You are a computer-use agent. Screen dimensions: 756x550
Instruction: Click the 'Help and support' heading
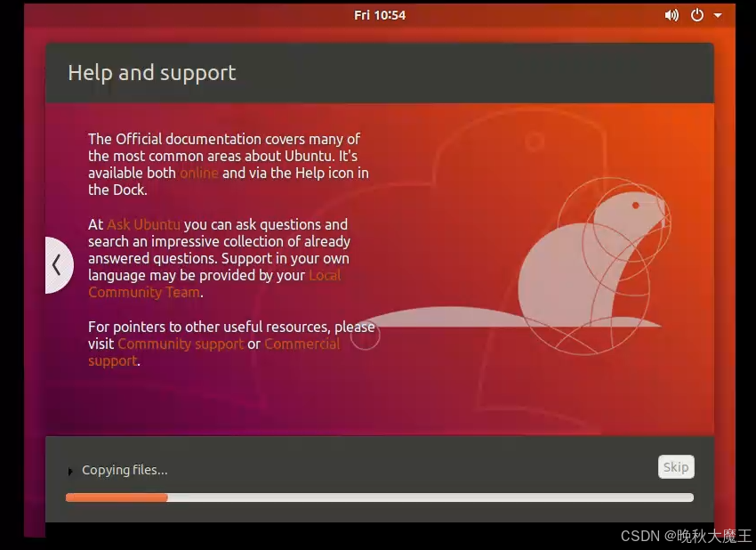pyautogui.click(x=152, y=73)
